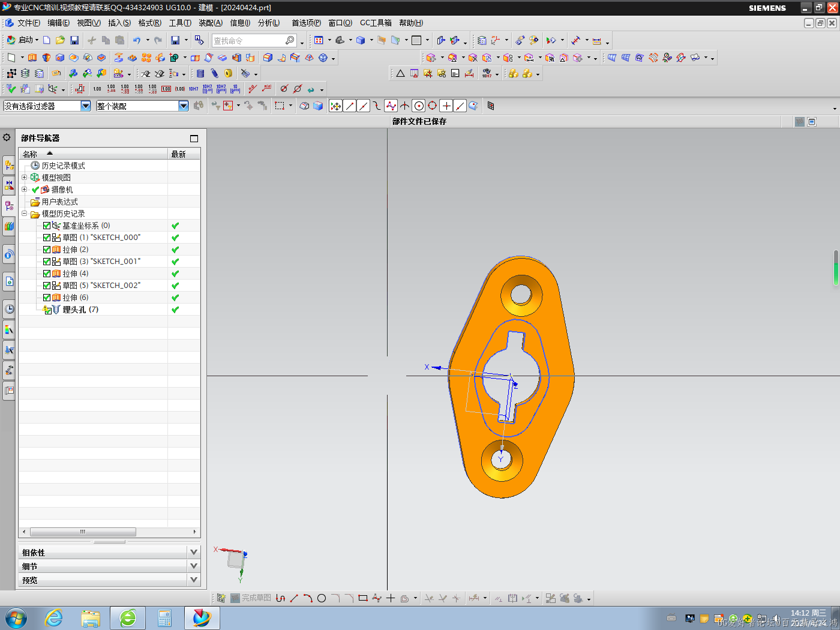840x630 pixels.
Task: Select the Profile tool in sketch toolbar
Action: 280,598
